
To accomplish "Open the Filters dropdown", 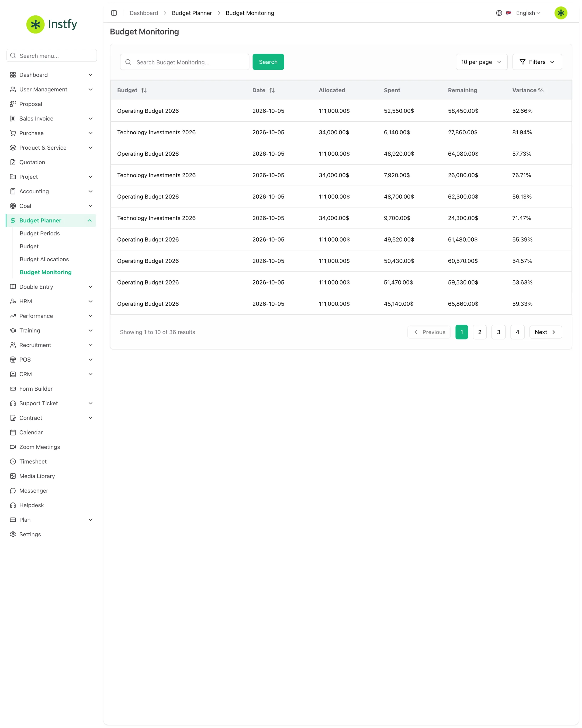I will click(x=537, y=62).
